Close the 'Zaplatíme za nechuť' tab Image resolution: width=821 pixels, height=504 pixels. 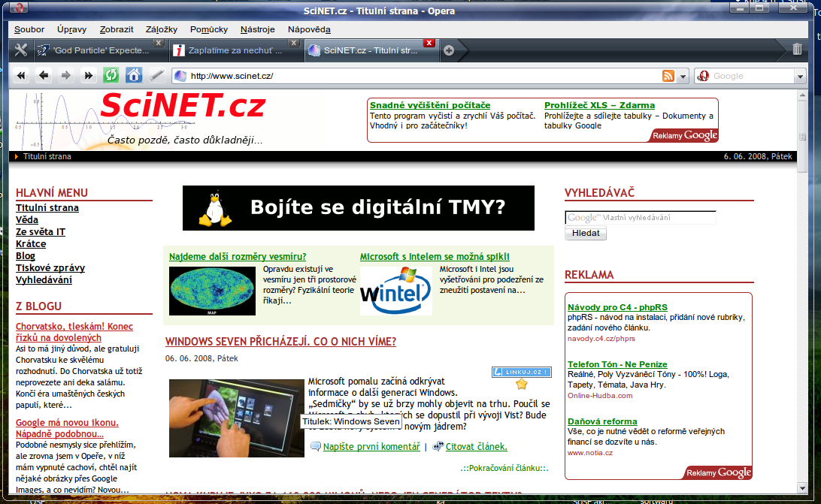294,43
